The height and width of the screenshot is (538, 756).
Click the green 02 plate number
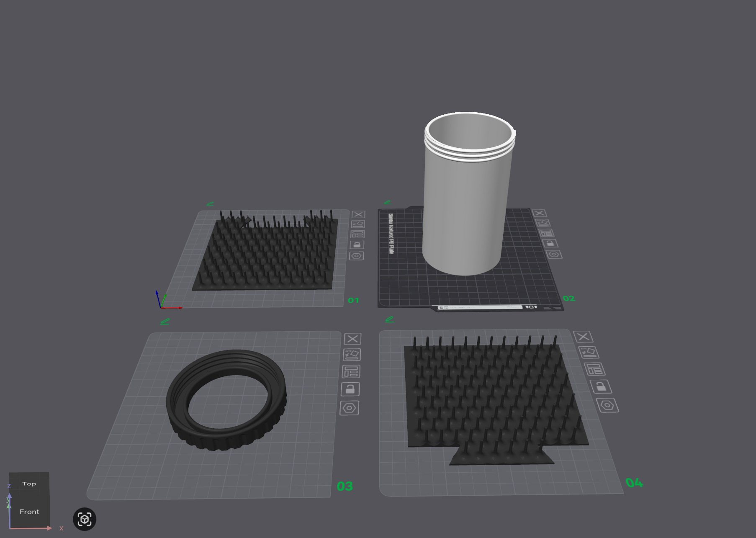[569, 299]
